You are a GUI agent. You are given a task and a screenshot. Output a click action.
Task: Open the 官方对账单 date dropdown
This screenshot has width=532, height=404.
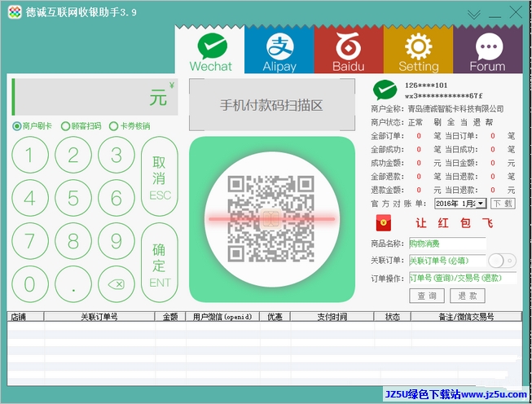coord(481,204)
